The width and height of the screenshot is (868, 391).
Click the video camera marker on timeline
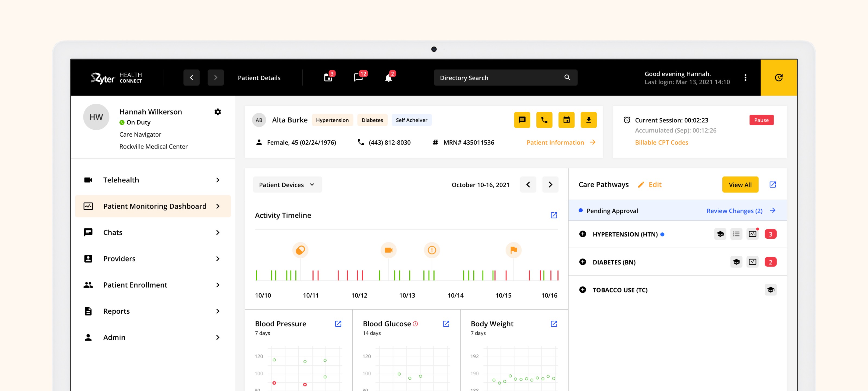388,250
